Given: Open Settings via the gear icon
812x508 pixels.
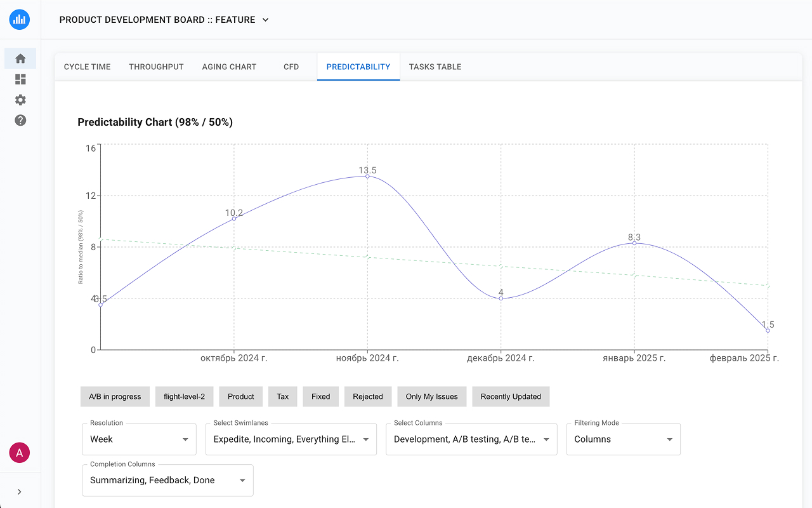Looking at the screenshot, I should [x=20, y=100].
